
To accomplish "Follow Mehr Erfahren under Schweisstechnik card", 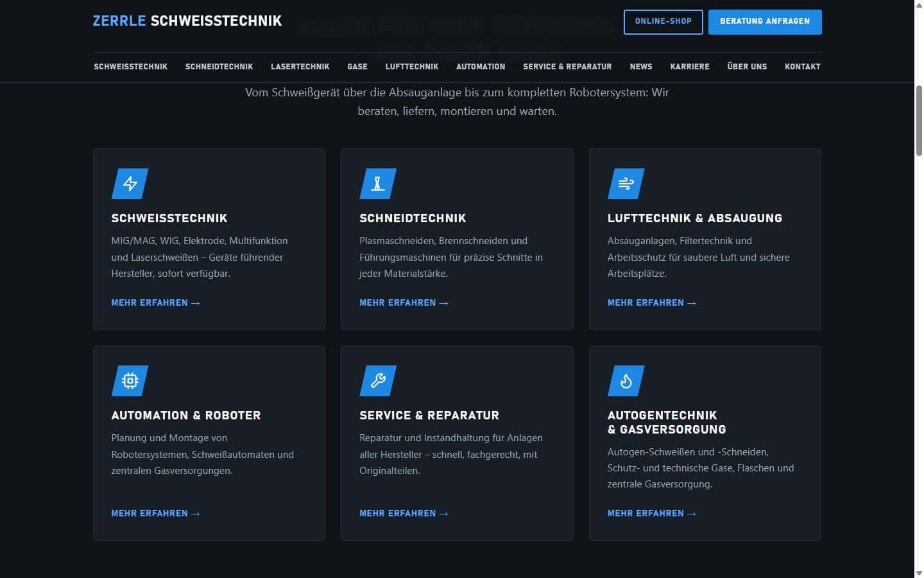I will click(156, 302).
